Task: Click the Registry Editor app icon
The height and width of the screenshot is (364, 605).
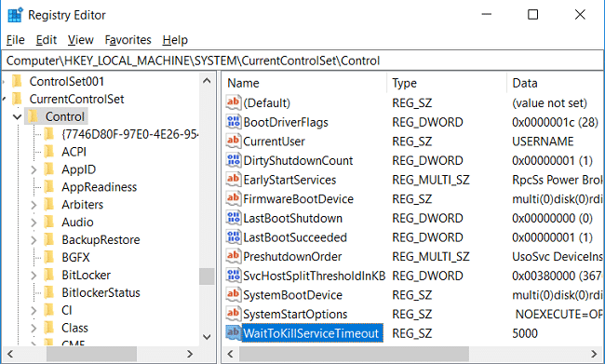Action: click(x=15, y=15)
